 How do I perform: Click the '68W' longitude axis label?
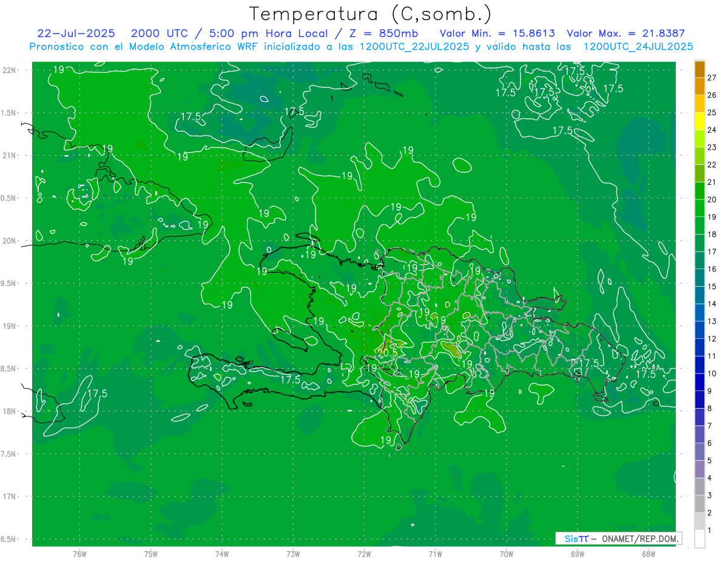649,554
